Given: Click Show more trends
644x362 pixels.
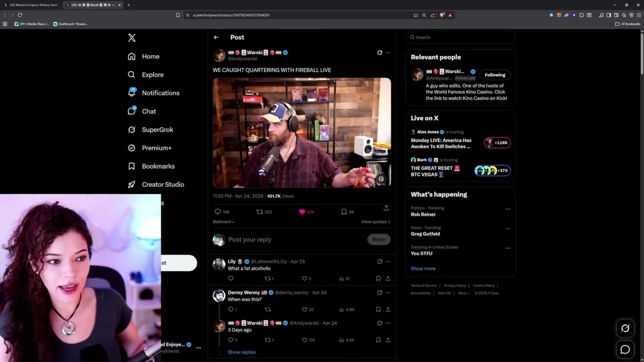Looking at the screenshot, I should point(423,268).
